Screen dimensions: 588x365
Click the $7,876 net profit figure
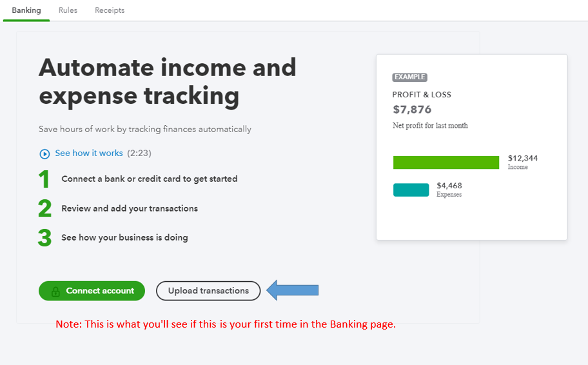411,110
